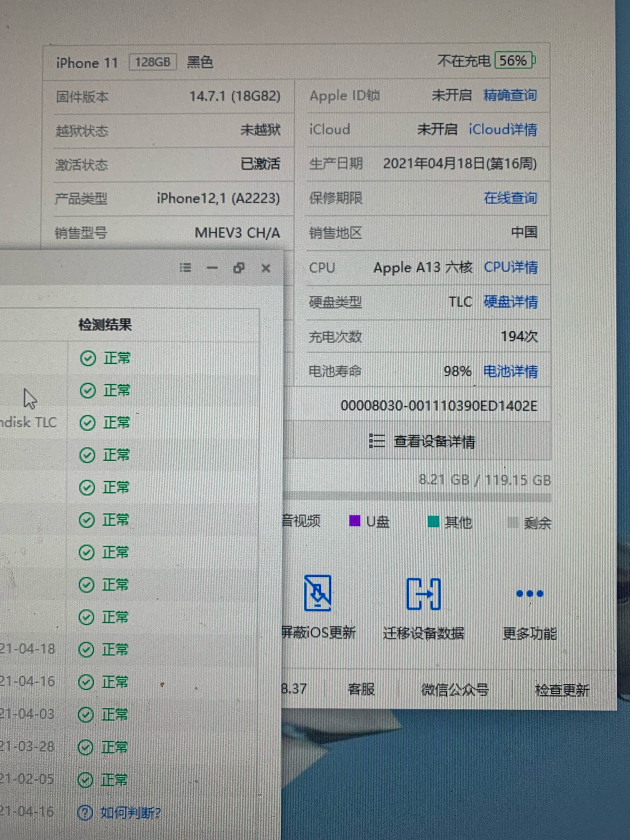Click the purple U盘 legend swatch

click(x=355, y=520)
